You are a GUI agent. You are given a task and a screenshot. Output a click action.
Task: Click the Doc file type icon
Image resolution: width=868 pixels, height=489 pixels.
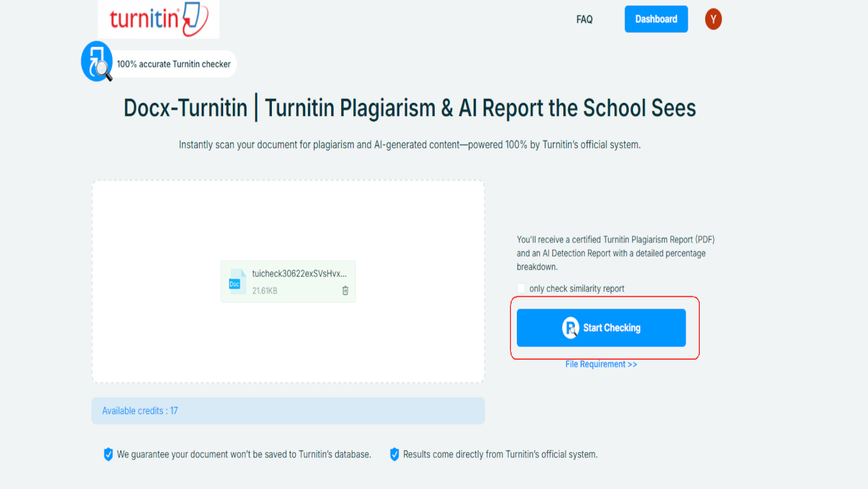pos(237,281)
